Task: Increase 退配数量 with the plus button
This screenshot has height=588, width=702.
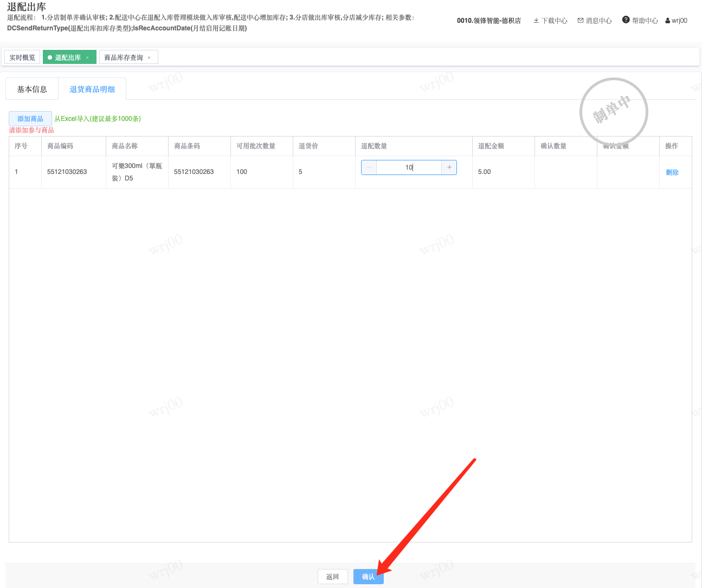Action: coord(449,167)
